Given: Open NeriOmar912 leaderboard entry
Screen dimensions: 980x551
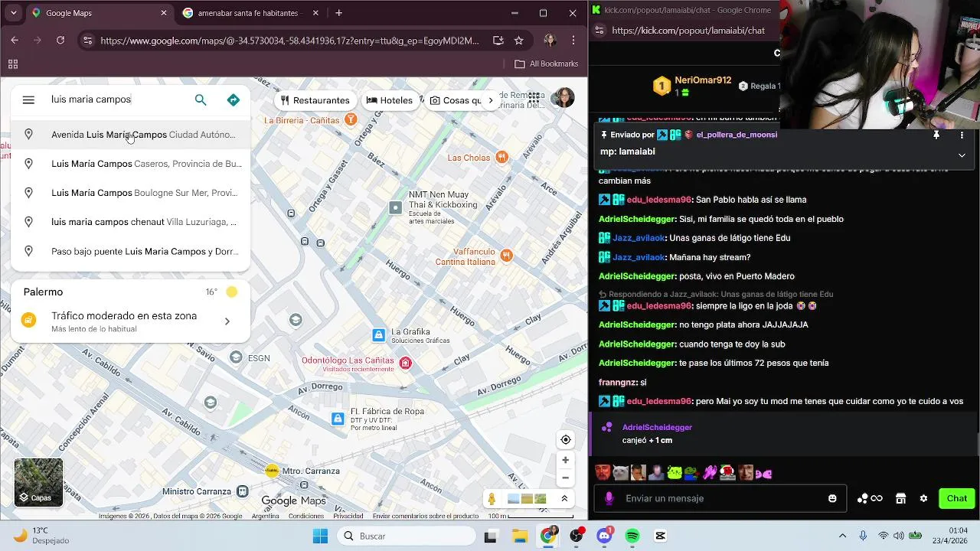Looking at the screenshot, I should pyautogui.click(x=693, y=86).
